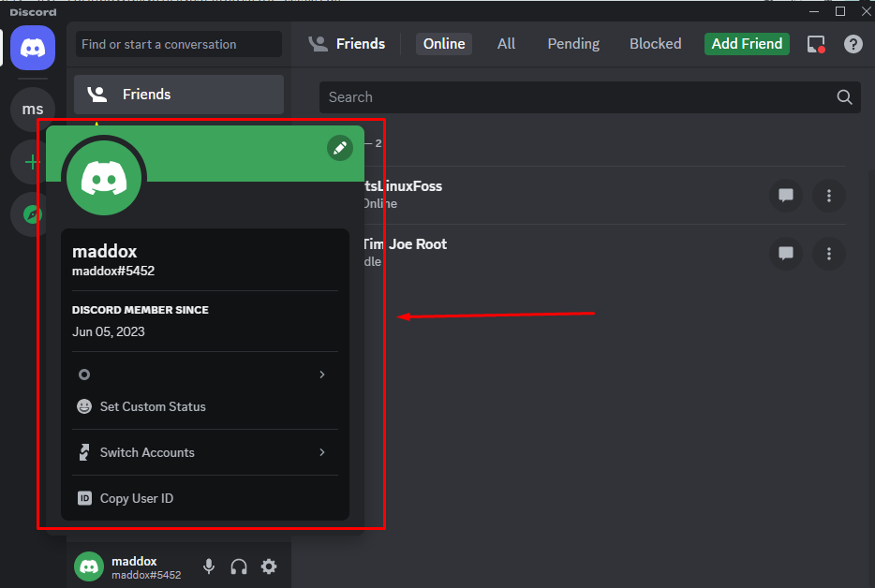Expand the online status submenu
The width and height of the screenshot is (875, 588).
pyautogui.click(x=205, y=375)
